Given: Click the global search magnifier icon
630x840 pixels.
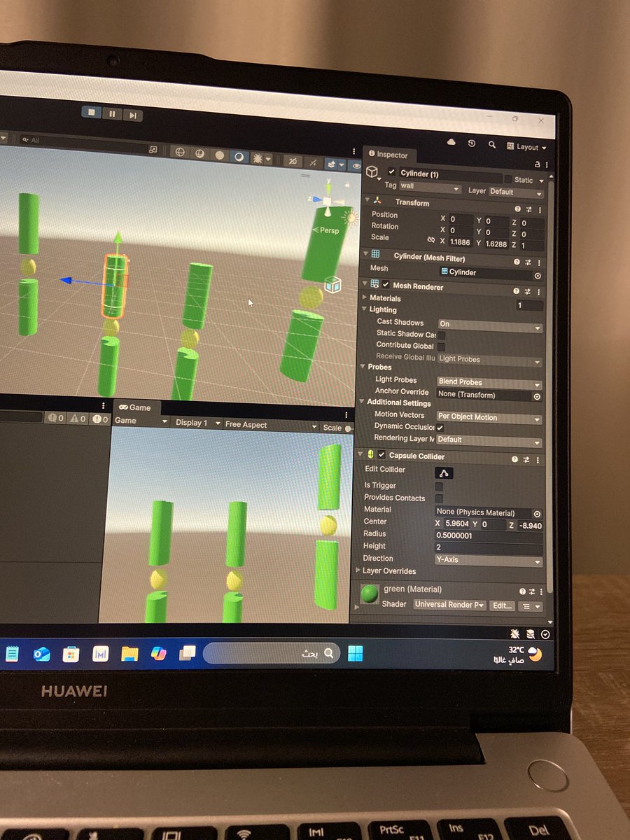Looking at the screenshot, I should pyautogui.click(x=492, y=145).
